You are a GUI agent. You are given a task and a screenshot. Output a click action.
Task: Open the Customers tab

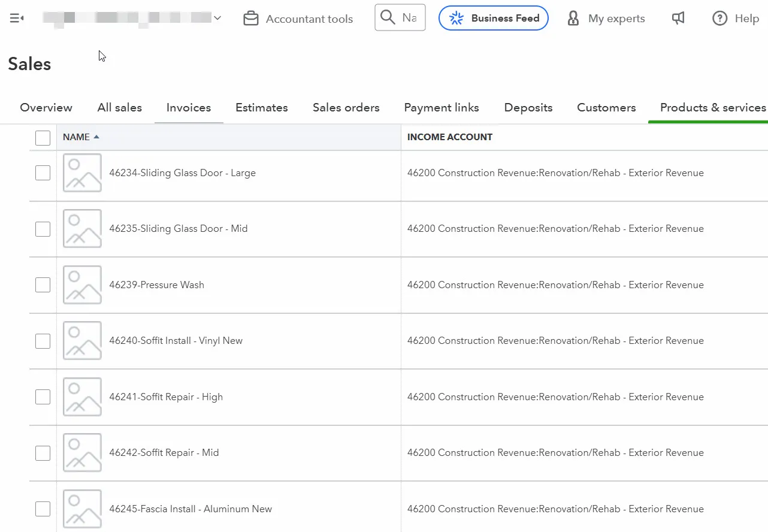coord(606,108)
